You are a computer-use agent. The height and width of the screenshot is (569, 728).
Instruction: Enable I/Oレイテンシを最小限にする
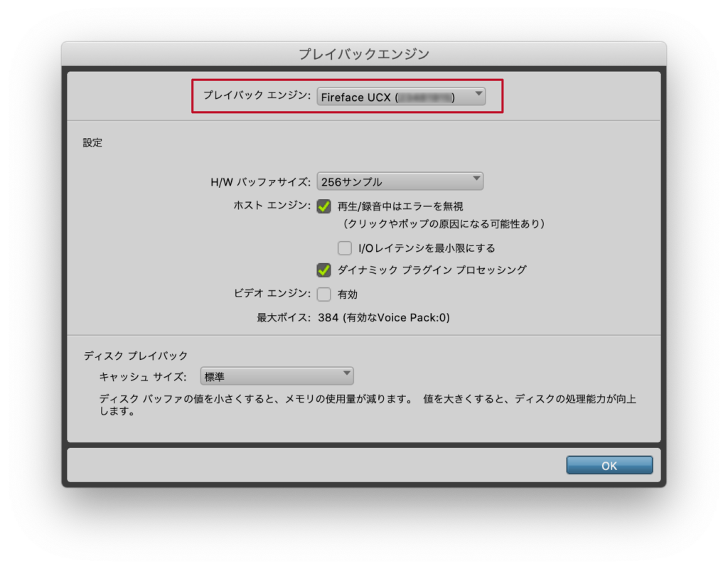[x=345, y=248]
